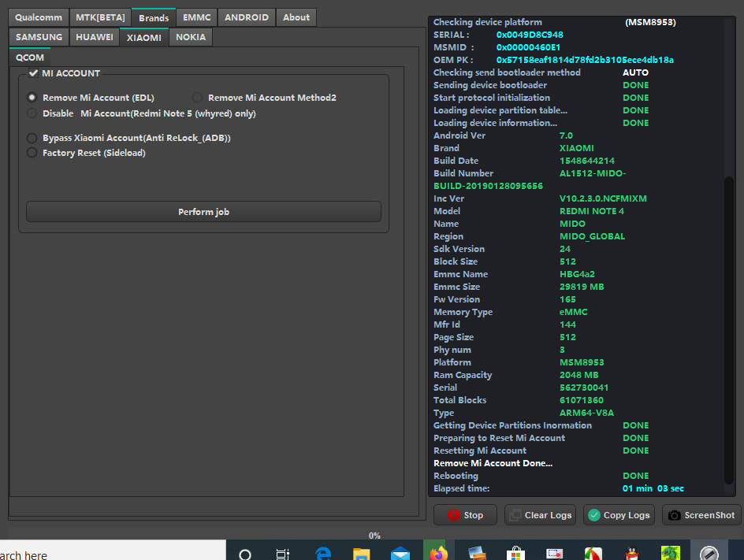
Task: Click the camera icon on ScreenShot
Action: coord(675,515)
